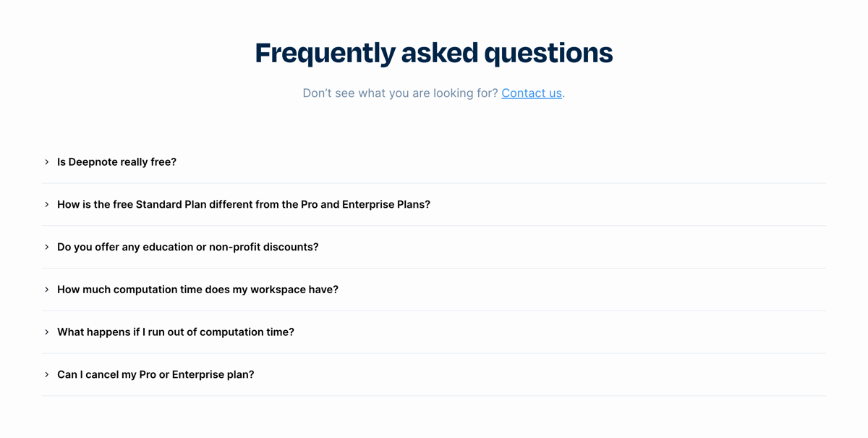Click the arrow next to the running out of time question
Screen dimensions: 868x438
click(x=46, y=332)
